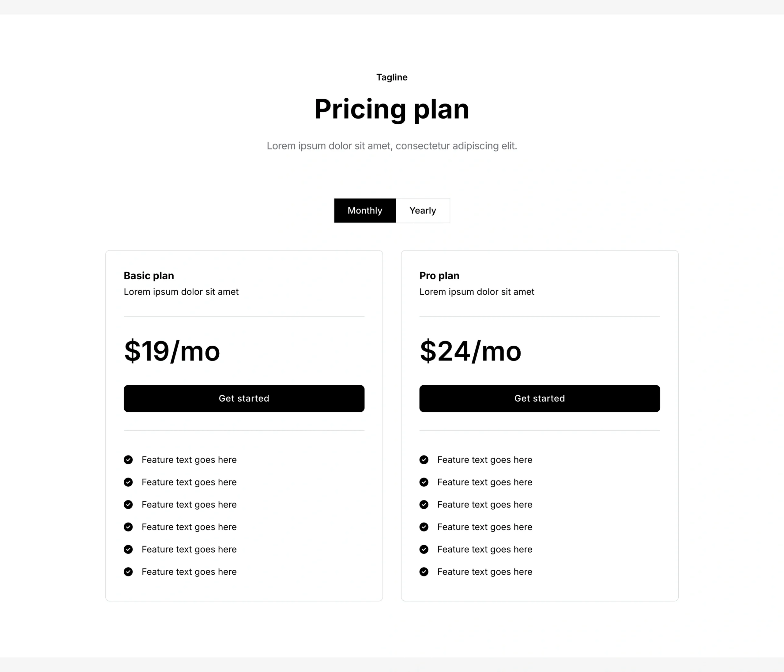Click the $24/mo price text
Viewport: 784px width, 672px height.
[470, 351]
